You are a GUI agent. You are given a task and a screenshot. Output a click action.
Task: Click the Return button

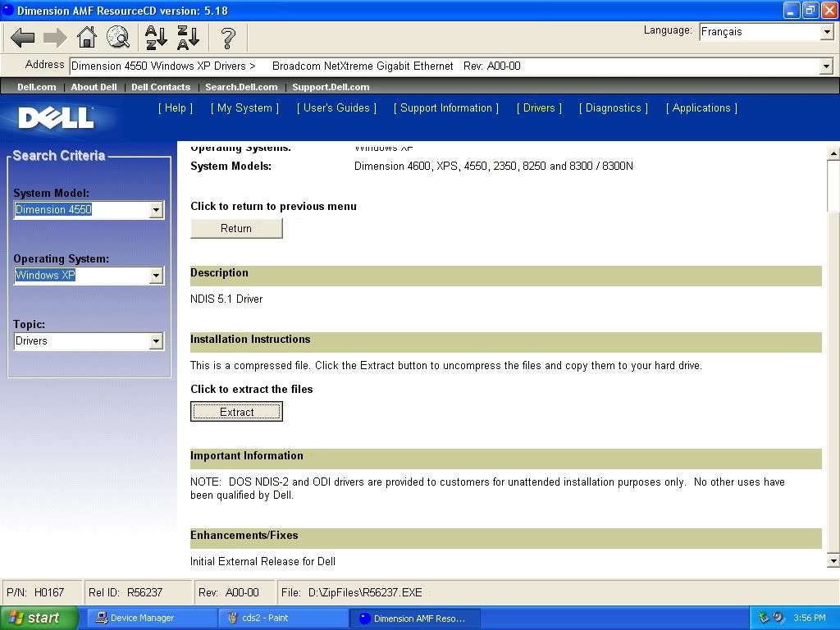coord(236,228)
